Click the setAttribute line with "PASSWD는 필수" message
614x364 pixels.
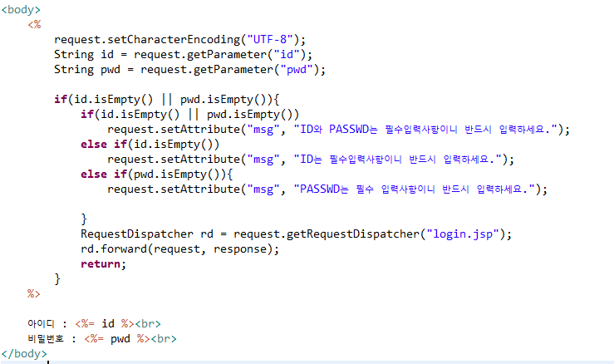pyautogui.click(x=327, y=189)
